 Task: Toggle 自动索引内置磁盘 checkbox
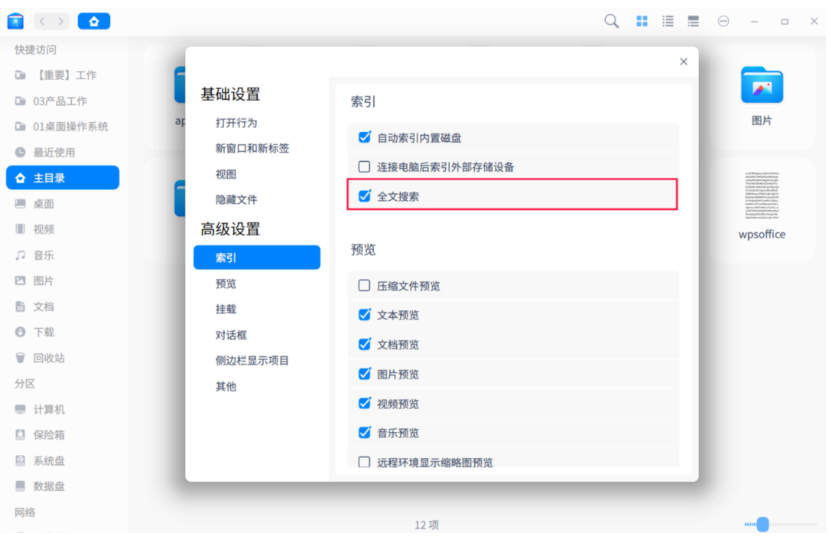pyautogui.click(x=364, y=138)
